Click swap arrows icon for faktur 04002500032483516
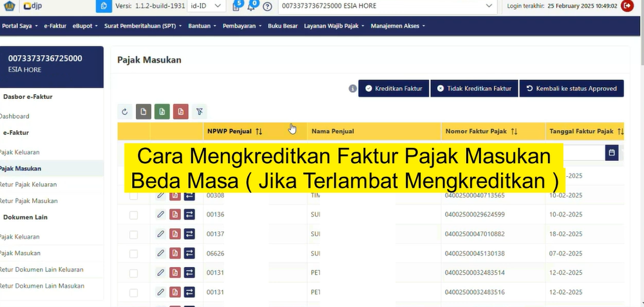This screenshot has width=644, height=307. (x=189, y=292)
